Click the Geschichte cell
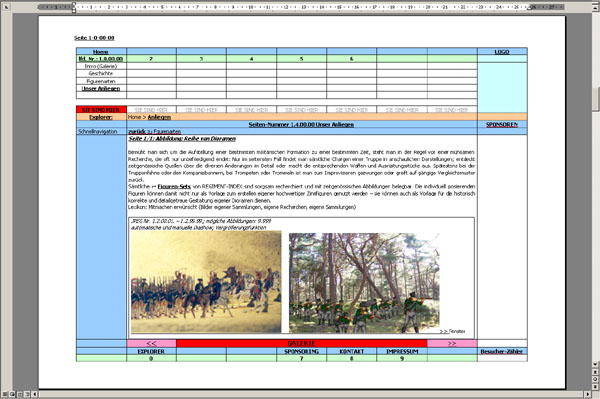Screen dimensions: 600x399 pos(101,73)
